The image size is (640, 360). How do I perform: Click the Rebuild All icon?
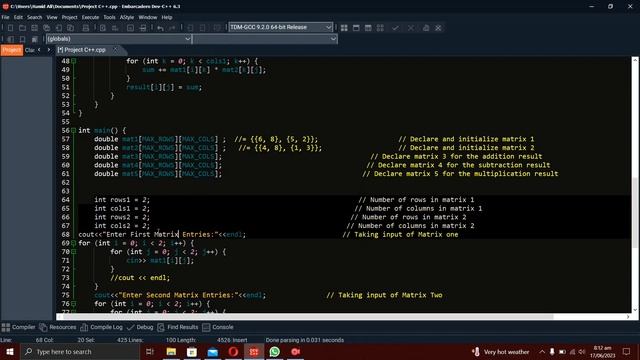[380, 28]
